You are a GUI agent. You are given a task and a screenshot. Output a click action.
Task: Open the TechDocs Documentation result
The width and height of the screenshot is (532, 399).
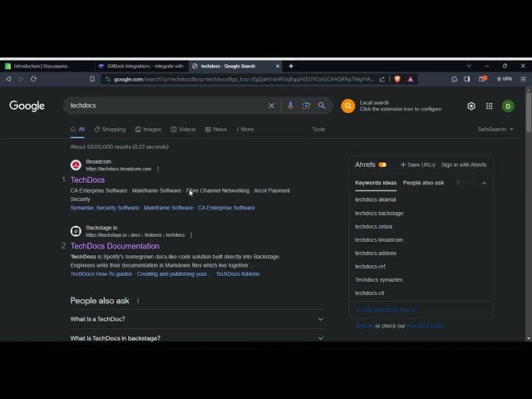coord(115,246)
